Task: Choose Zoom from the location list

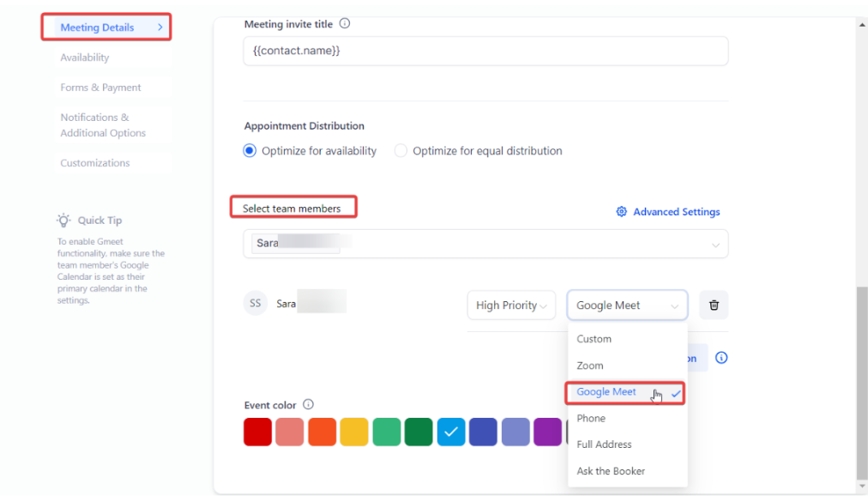Action: tap(590, 366)
